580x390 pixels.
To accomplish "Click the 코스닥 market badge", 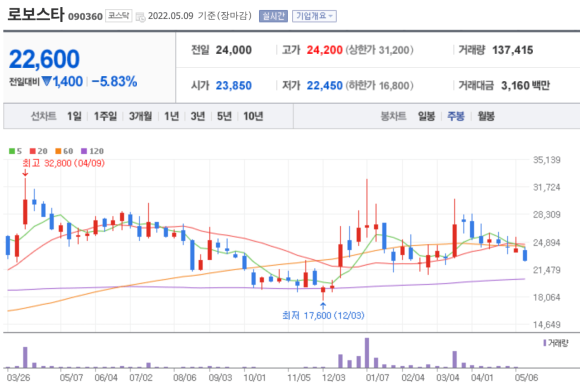I will click(119, 16).
